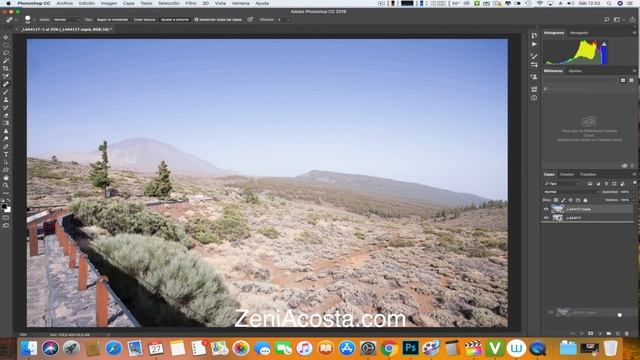Open the brush preset picker dropdown
This screenshot has width=640, height=360.
34,20
